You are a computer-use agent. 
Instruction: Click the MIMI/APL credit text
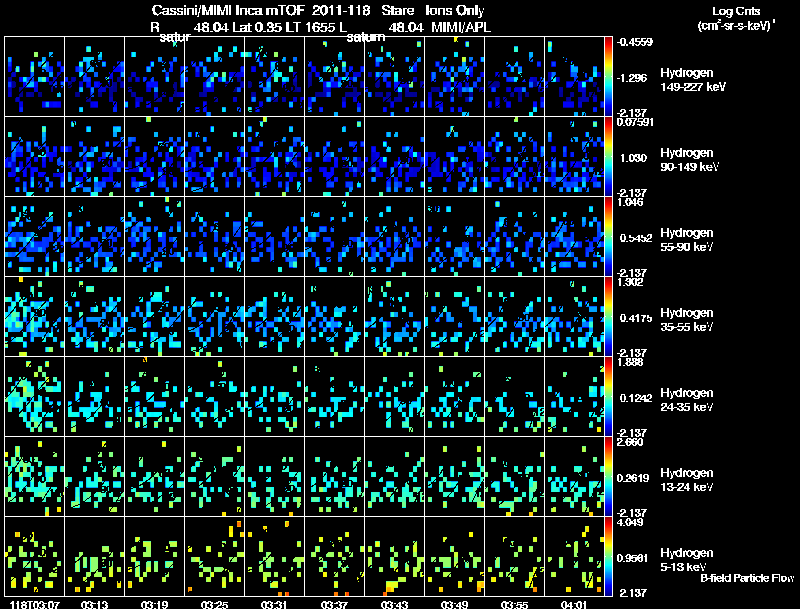(461, 27)
